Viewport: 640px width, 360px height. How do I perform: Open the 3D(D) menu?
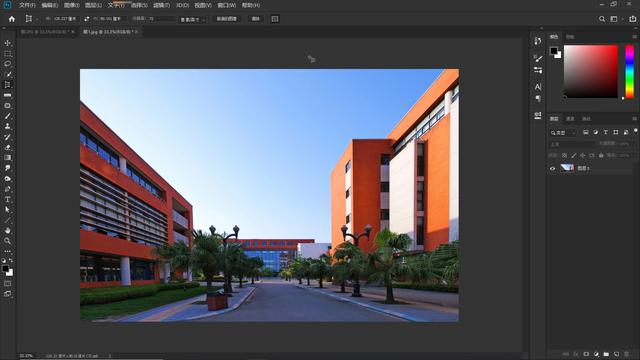tap(182, 5)
